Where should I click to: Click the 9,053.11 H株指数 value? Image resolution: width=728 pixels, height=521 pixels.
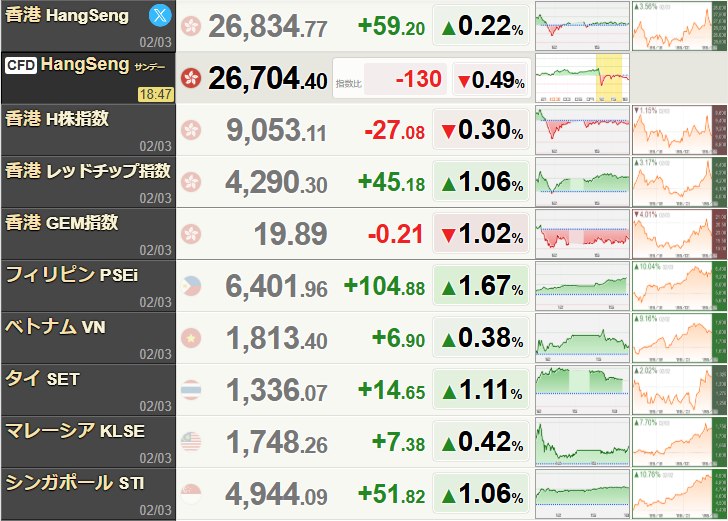pyautogui.click(x=277, y=130)
